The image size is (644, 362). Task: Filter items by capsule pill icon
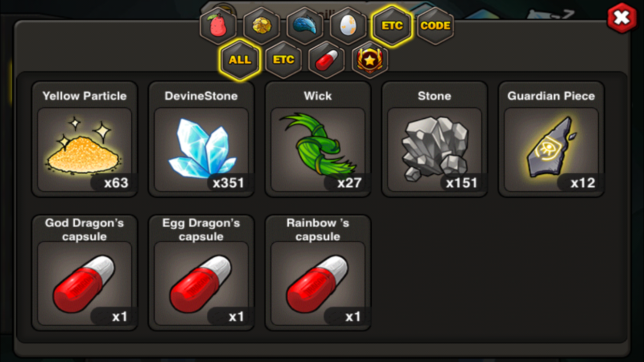tap(327, 60)
